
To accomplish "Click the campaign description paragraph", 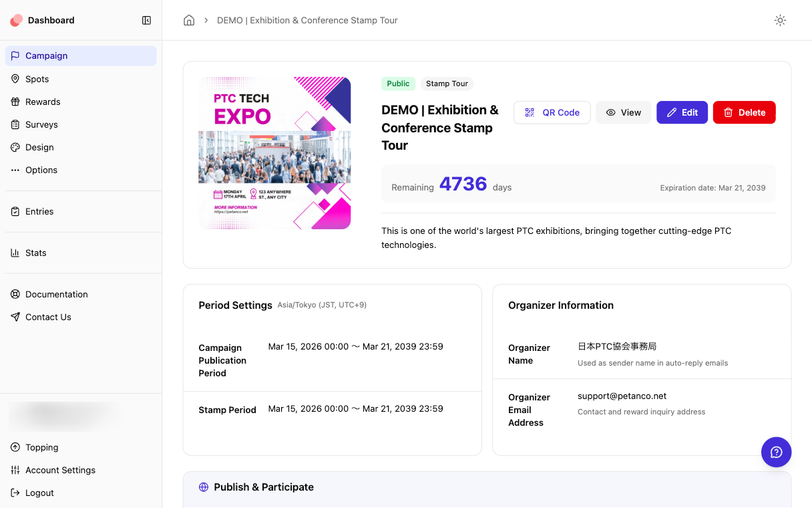I will pos(556,238).
